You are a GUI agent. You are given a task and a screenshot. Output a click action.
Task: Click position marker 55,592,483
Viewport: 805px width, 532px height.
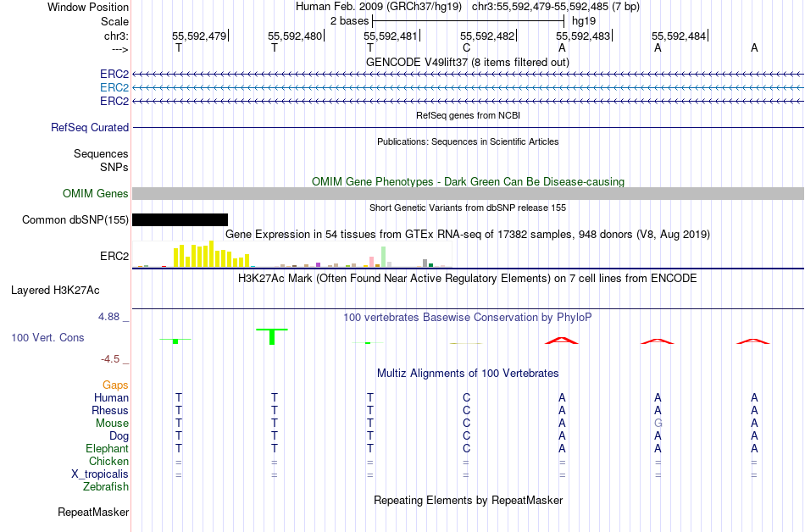(x=583, y=36)
